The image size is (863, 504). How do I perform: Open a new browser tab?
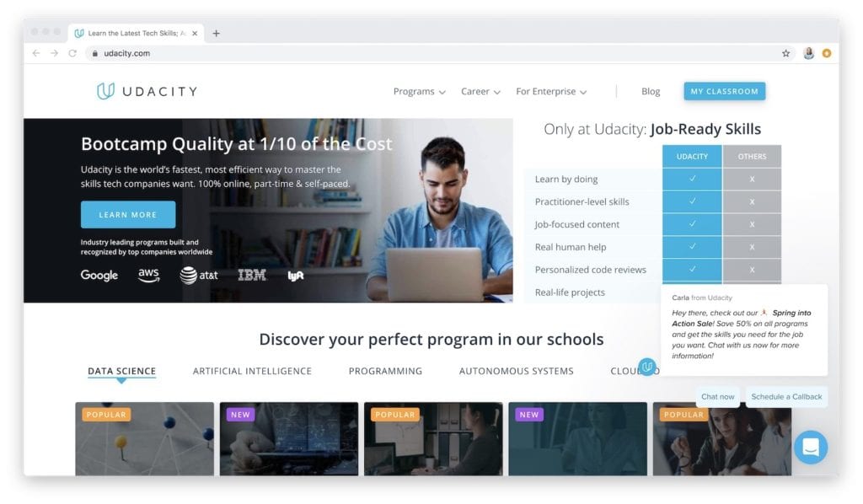[217, 34]
